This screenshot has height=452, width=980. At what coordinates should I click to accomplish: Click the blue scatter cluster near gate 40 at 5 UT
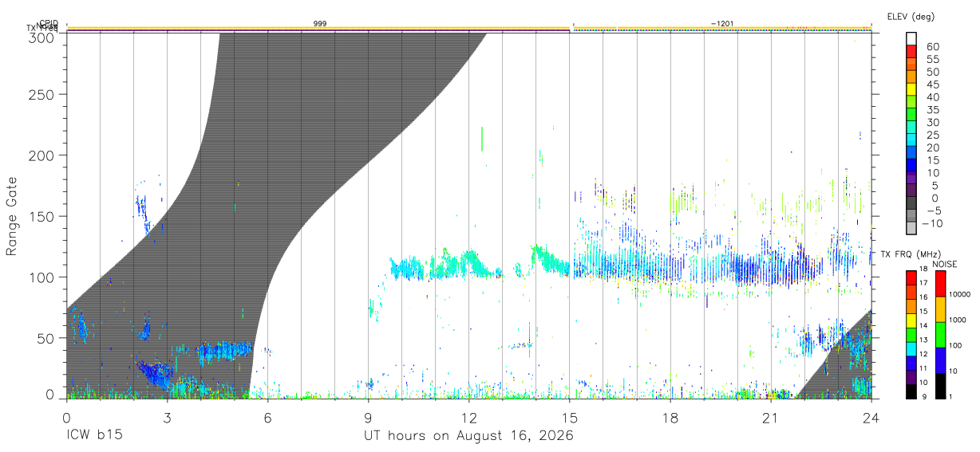[x=226, y=350]
